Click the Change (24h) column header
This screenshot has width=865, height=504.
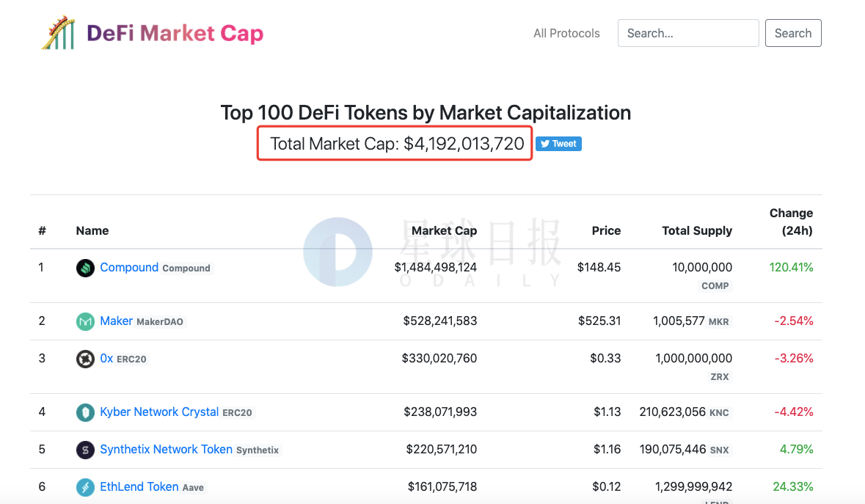coord(791,222)
